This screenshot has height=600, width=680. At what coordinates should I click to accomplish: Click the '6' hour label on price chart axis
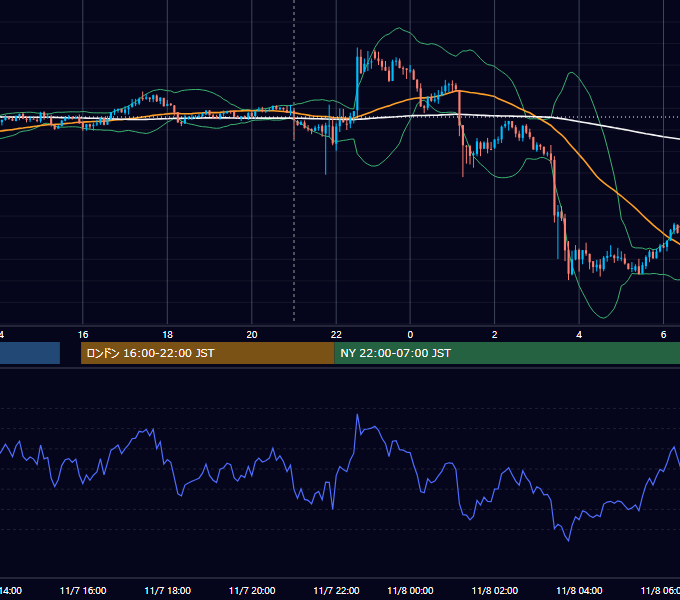[663, 335]
